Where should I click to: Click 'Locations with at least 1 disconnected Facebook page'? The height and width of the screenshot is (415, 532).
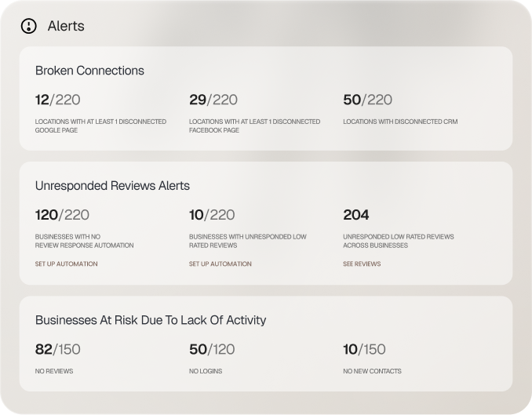(x=254, y=126)
